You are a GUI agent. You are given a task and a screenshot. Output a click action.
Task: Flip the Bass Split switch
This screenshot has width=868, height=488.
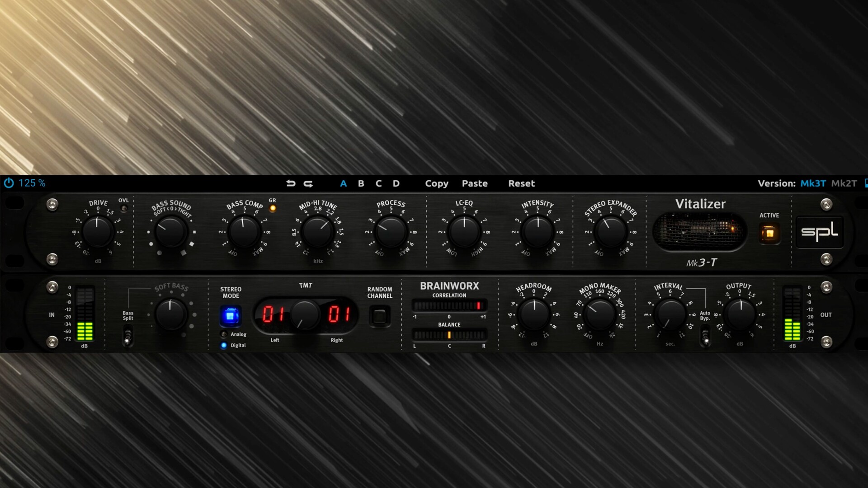click(x=128, y=337)
